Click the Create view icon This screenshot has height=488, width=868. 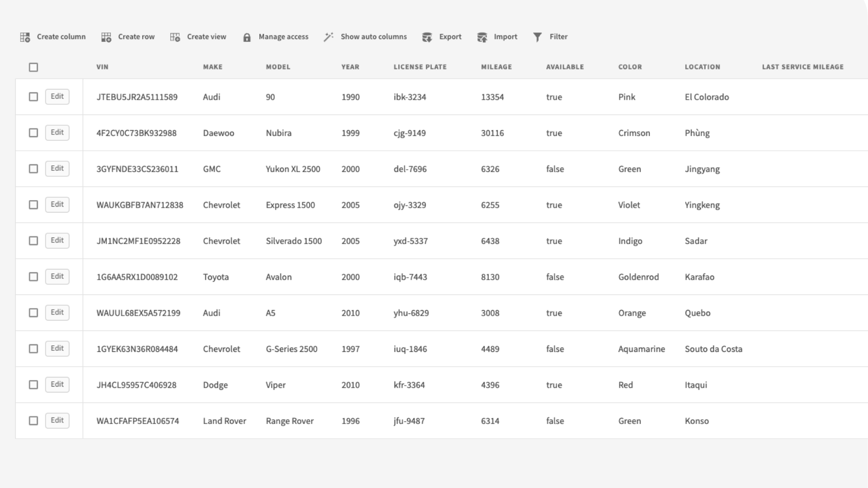175,37
